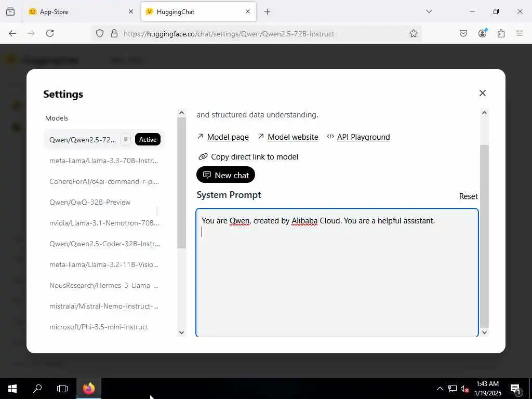Select meta-llama/Llama-3.2-11B-Vision model

pyautogui.click(x=103, y=264)
